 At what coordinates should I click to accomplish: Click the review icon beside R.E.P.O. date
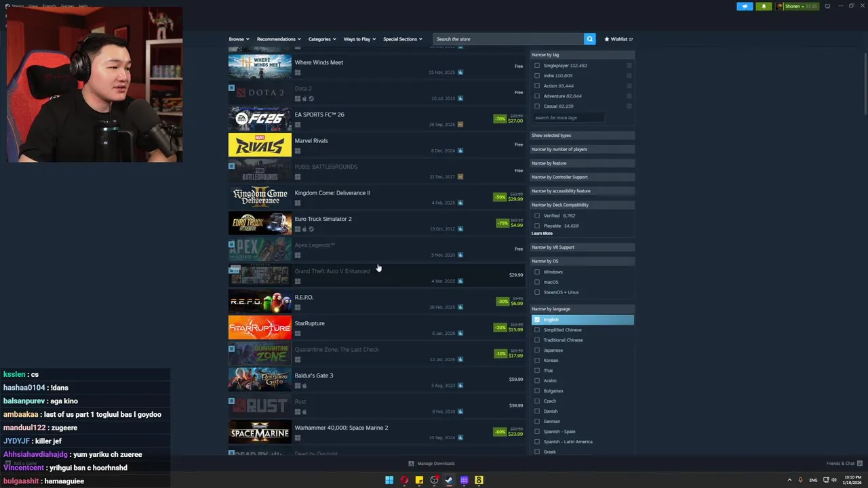point(460,307)
